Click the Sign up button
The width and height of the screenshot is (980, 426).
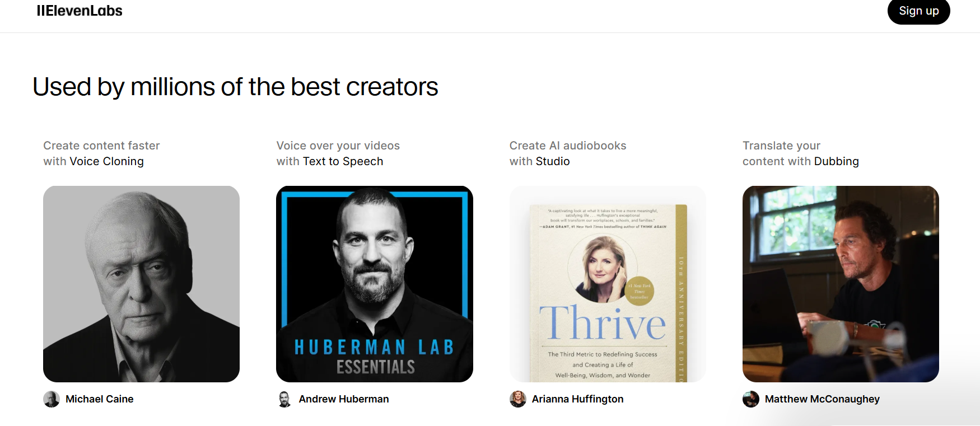point(918,11)
